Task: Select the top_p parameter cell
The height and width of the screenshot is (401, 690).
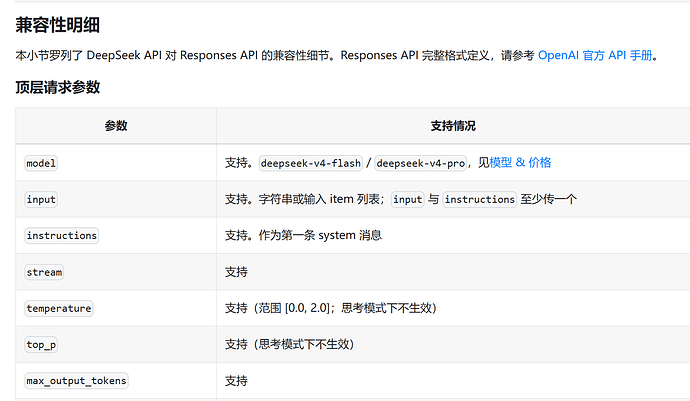Action: click(x=41, y=345)
